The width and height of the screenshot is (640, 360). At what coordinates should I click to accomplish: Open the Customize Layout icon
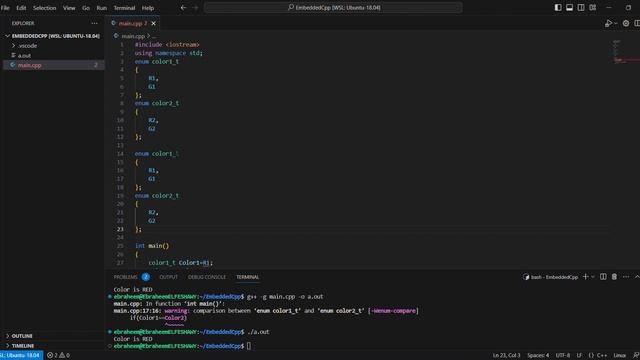(593, 7)
